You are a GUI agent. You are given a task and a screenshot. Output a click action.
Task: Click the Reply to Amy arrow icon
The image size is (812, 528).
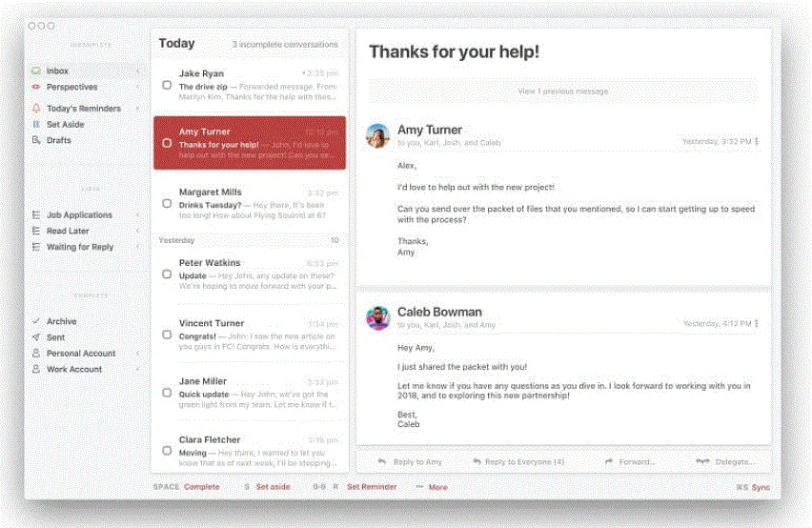[x=382, y=461]
